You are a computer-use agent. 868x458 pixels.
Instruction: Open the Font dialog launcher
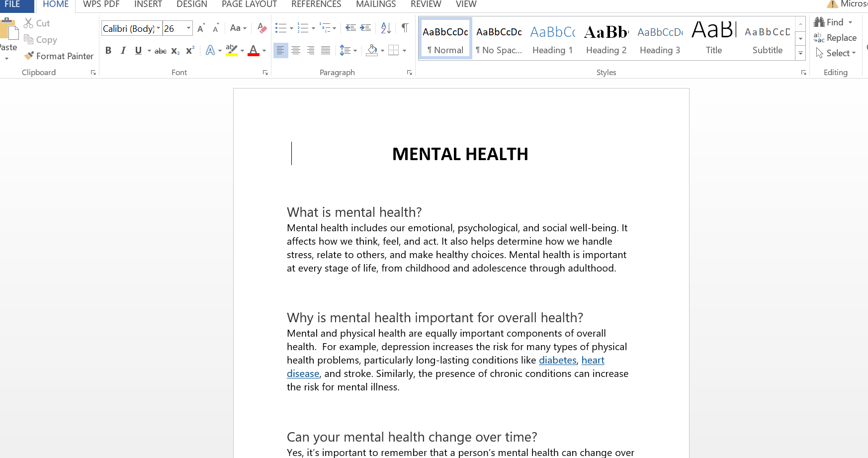[x=265, y=73]
